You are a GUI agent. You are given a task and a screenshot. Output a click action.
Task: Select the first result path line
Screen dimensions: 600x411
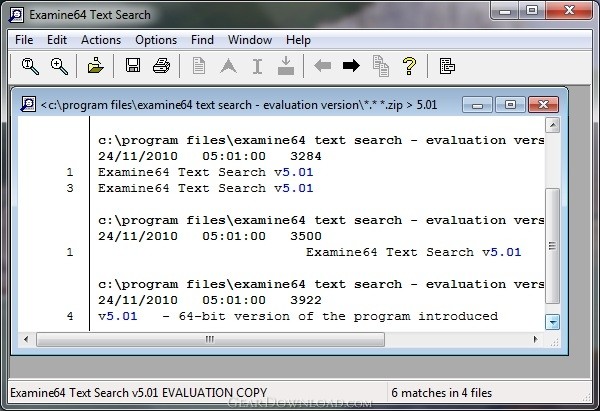321,140
